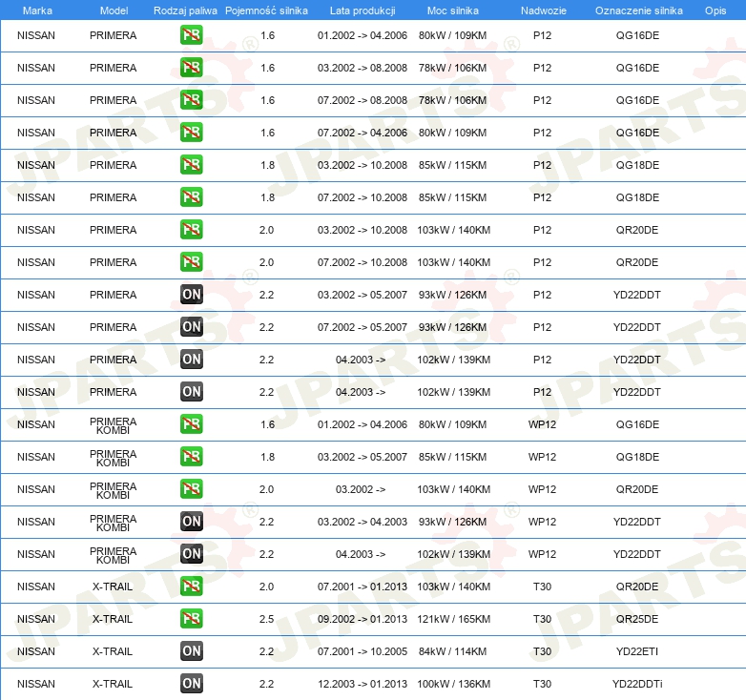Viewport: 746px width, 700px height.
Task: Select engine code YD22DDTi
Action: click(637, 684)
